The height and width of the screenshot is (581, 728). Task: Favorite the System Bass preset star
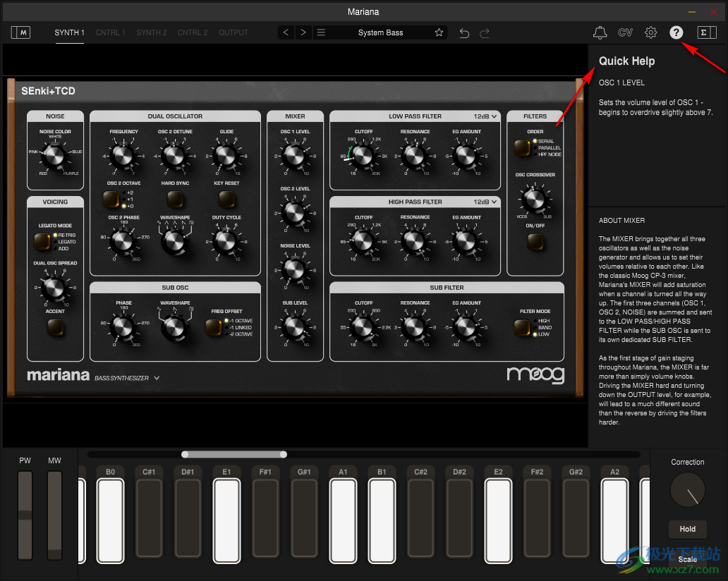(439, 32)
